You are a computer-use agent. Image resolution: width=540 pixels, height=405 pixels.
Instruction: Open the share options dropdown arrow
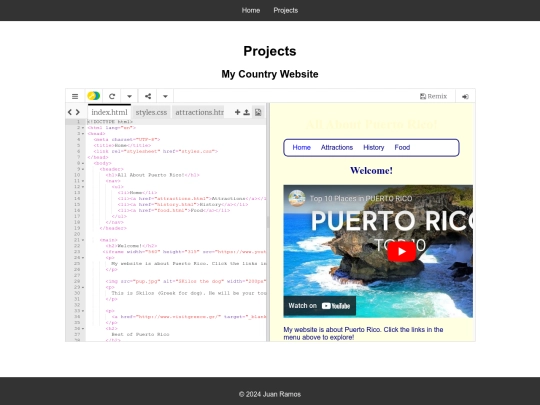click(x=165, y=96)
